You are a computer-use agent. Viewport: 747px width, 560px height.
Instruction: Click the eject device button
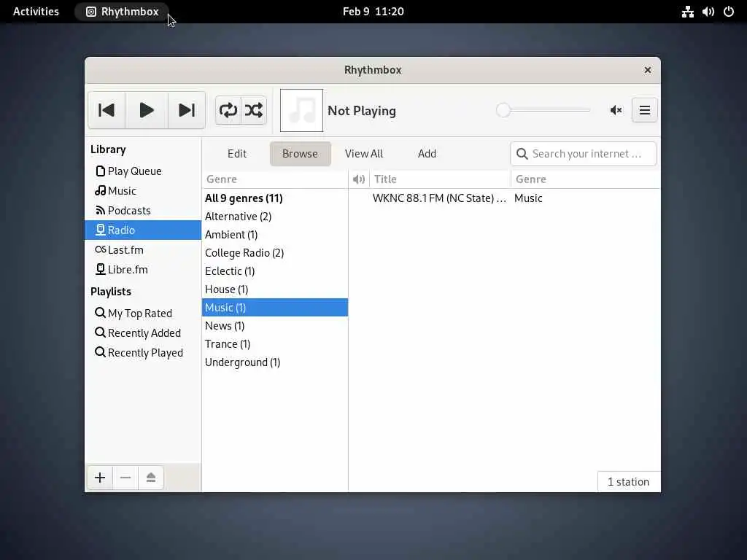point(151,478)
